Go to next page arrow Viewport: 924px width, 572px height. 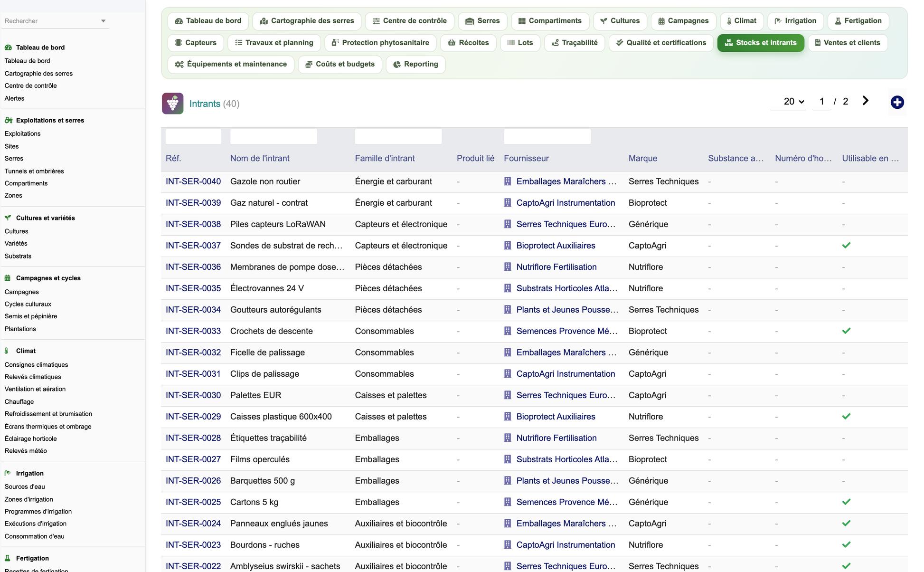(x=865, y=101)
